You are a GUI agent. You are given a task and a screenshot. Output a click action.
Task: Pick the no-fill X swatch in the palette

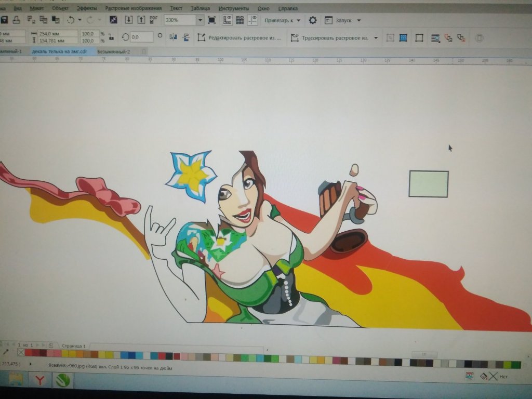[21, 353]
